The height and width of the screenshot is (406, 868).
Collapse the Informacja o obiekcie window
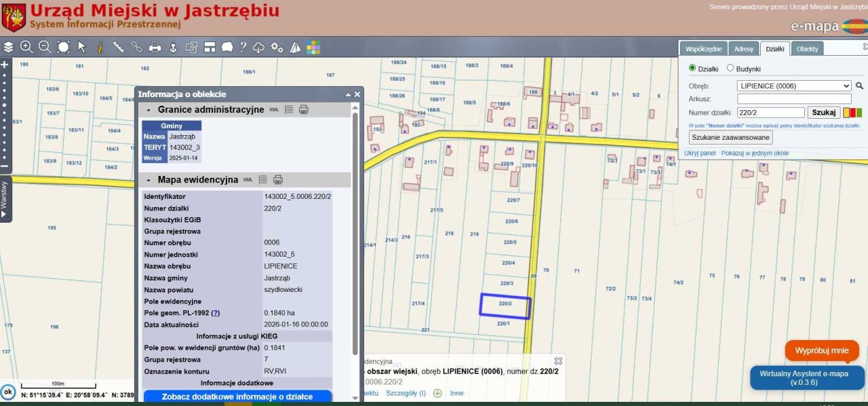pos(349,94)
